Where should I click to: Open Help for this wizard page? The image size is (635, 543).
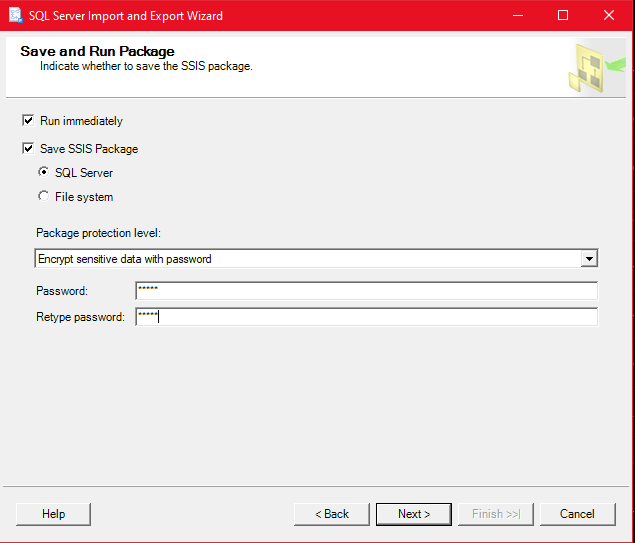tap(53, 514)
